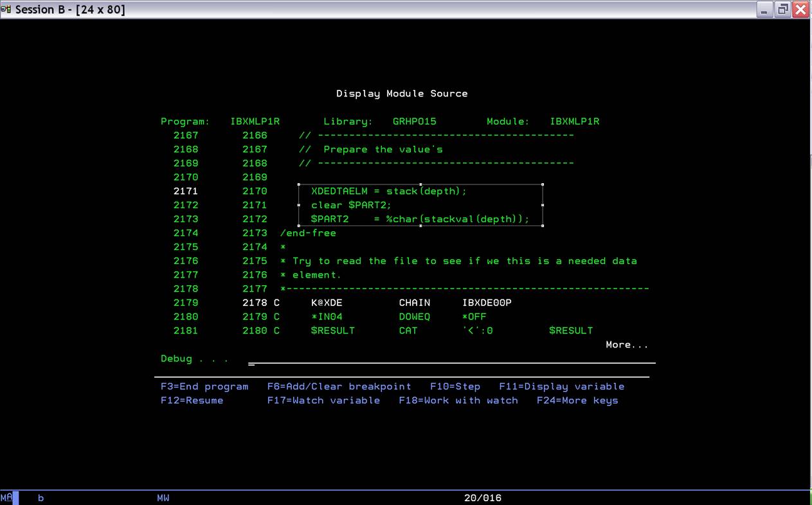The width and height of the screenshot is (812, 505).
Task: Click F17=Watch variable
Action: pos(323,400)
